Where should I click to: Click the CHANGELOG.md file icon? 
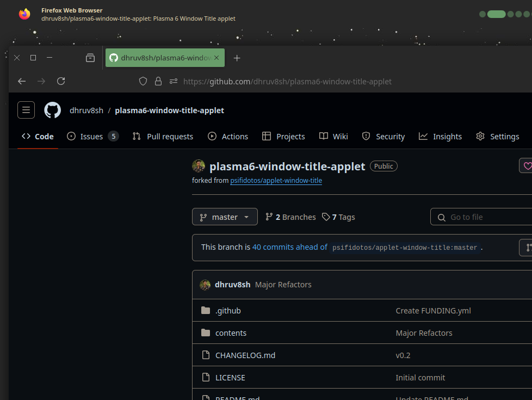coord(206,355)
